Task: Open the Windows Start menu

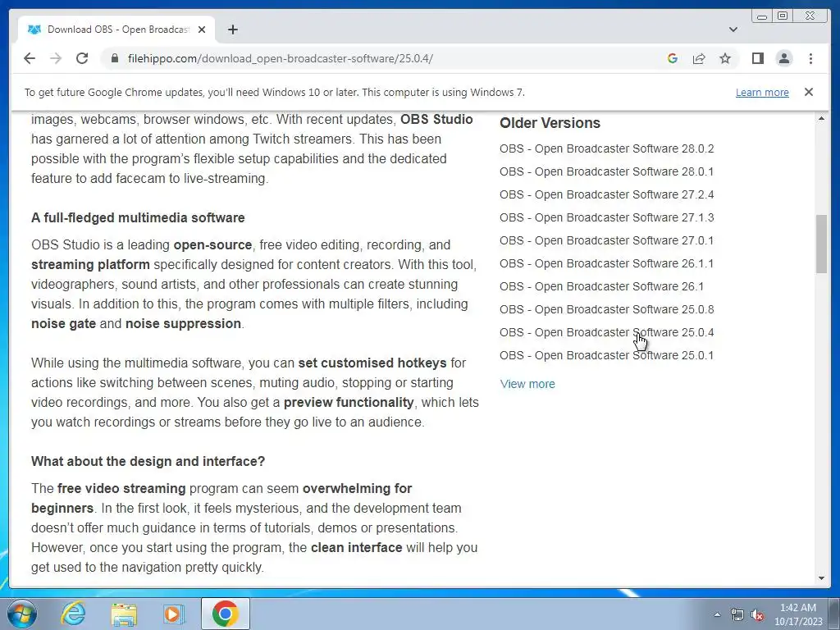Action: click(22, 614)
